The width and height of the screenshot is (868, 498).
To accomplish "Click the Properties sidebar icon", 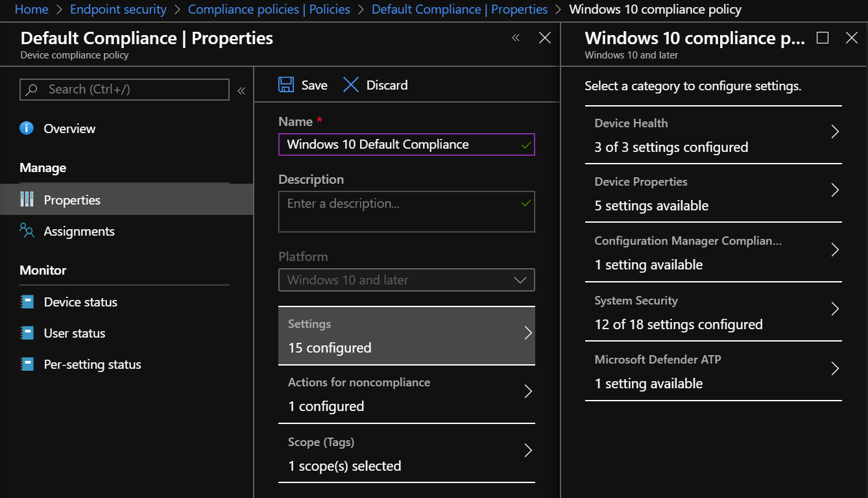I will click(x=27, y=199).
